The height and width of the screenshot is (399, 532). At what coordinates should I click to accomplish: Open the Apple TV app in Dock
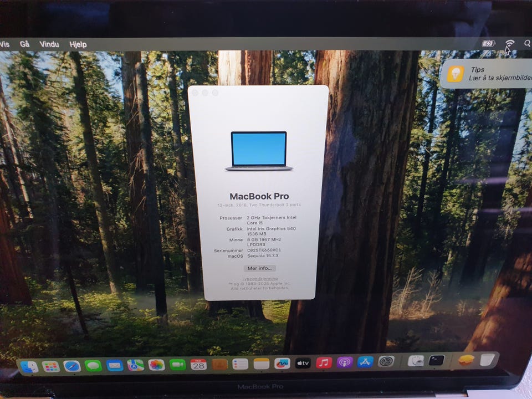(x=303, y=364)
